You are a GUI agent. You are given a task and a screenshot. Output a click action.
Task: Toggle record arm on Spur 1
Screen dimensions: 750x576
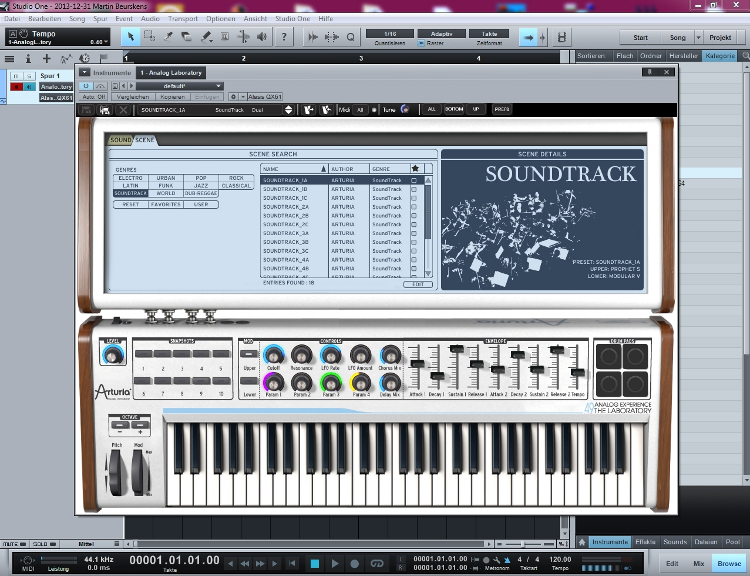pyautogui.click(x=16, y=87)
